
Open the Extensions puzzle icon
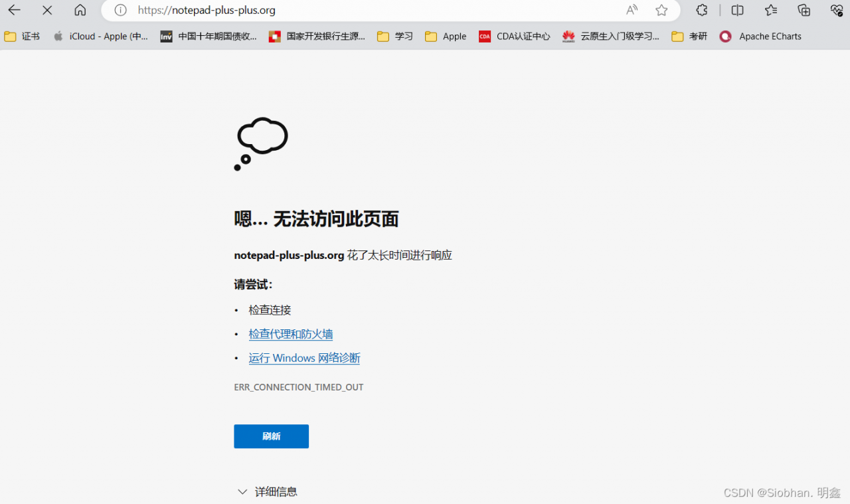point(702,10)
